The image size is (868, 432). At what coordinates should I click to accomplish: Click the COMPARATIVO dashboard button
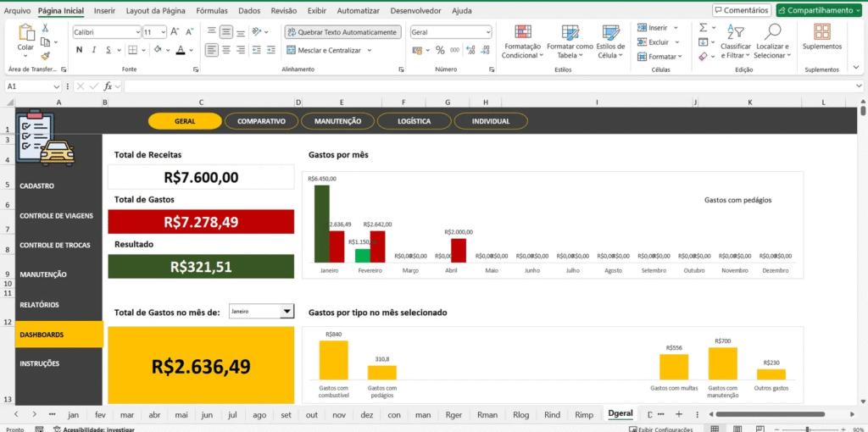pyautogui.click(x=261, y=121)
